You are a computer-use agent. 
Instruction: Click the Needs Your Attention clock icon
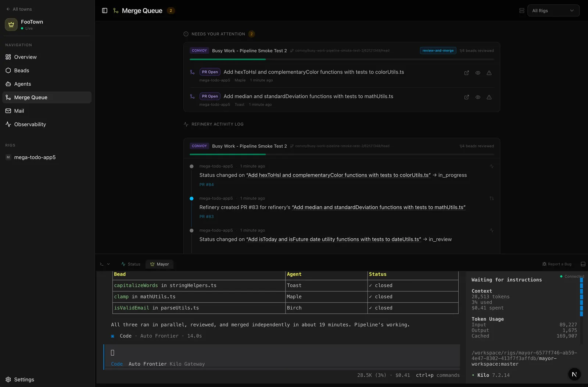click(x=186, y=34)
